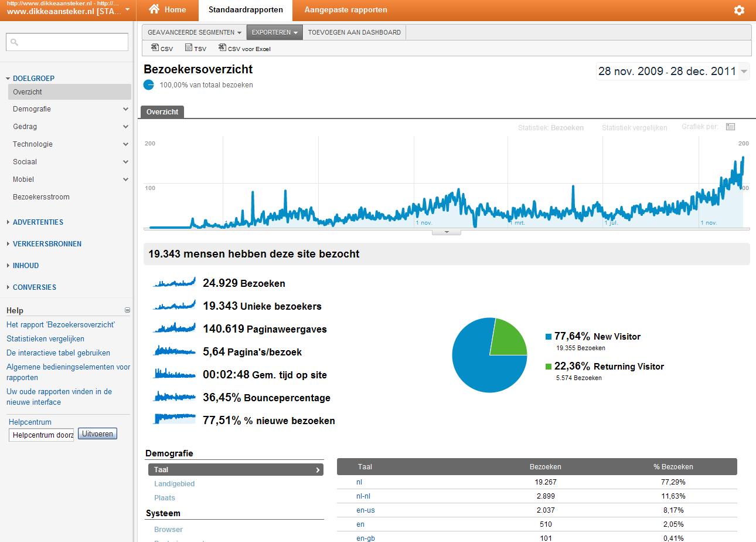
Task: Open the Unieke bezoekers sparkline
Action: point(174,305)
